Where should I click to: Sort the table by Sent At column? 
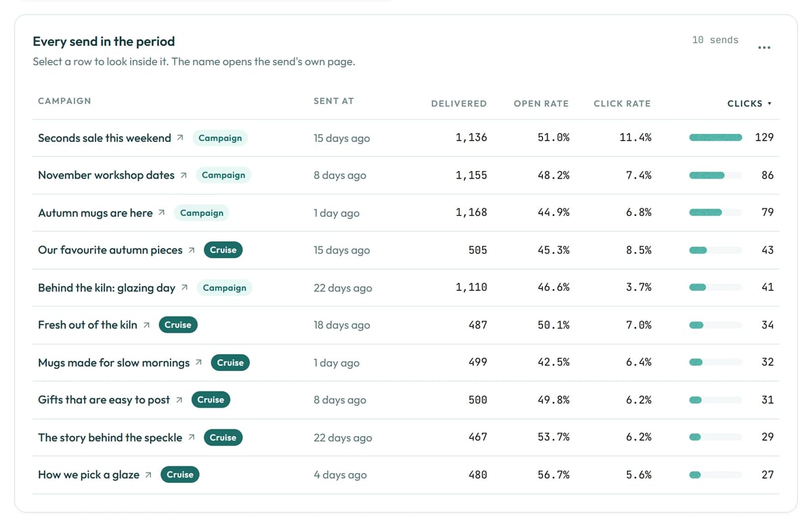pos(334,101)
